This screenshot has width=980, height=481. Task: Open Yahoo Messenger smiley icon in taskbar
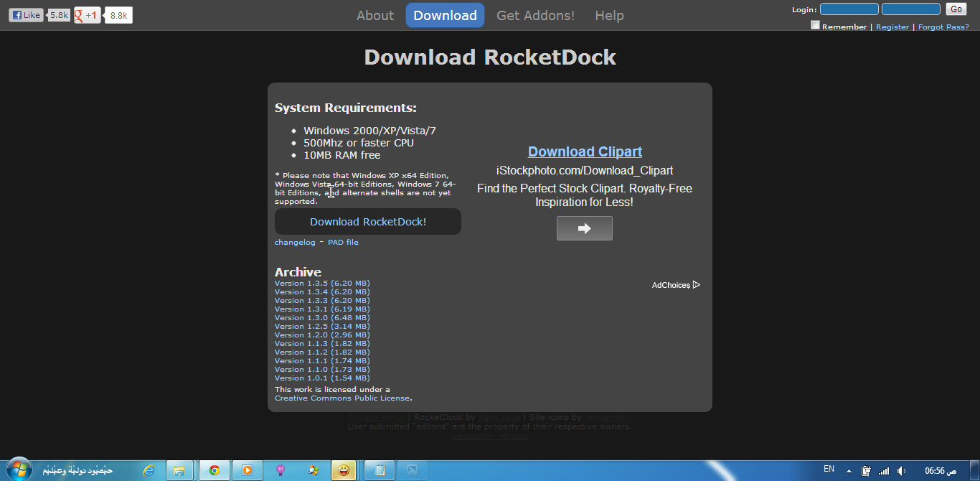(x=344, y=470)
